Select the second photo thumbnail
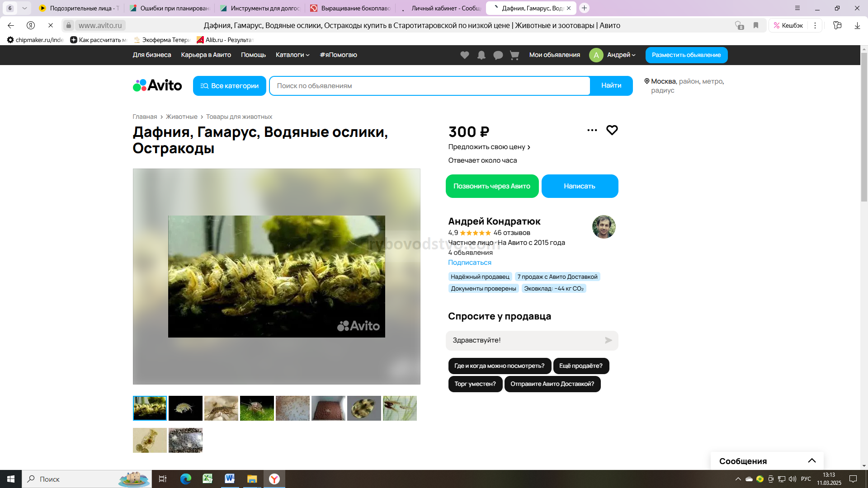The height and width of the screenshot is (488, 868). (185, 408)
